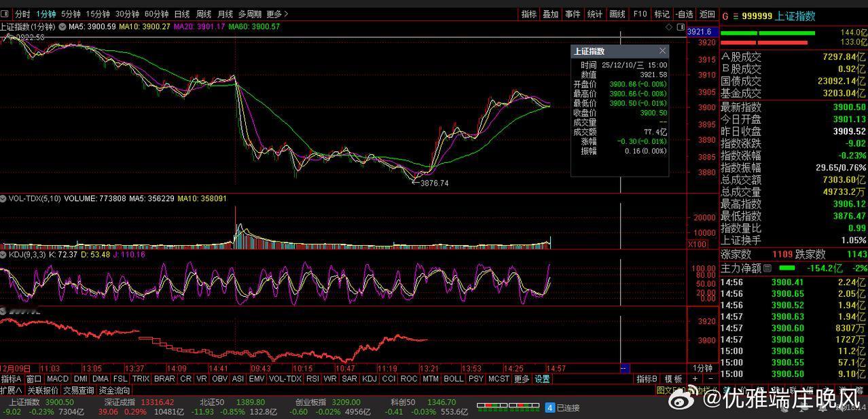868x419 pixels.
Task: Click 创业板指 in status bar
Action: tap(312, 402)
